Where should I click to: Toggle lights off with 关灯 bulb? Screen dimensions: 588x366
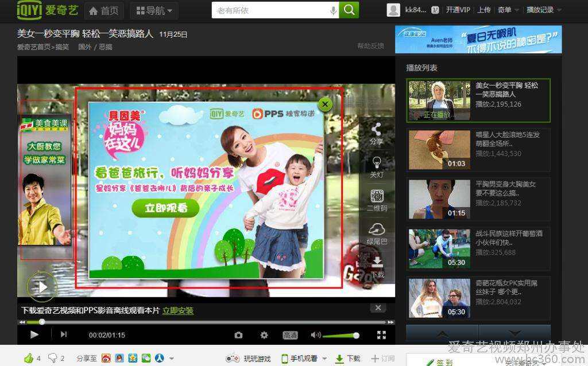click(x=376, y=167)
